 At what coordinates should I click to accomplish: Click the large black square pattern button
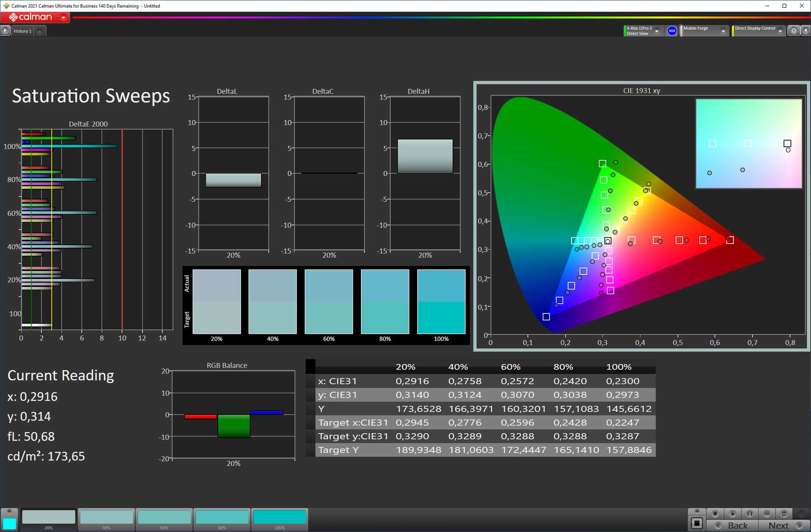pyautogui.click(x=697, y=523)
